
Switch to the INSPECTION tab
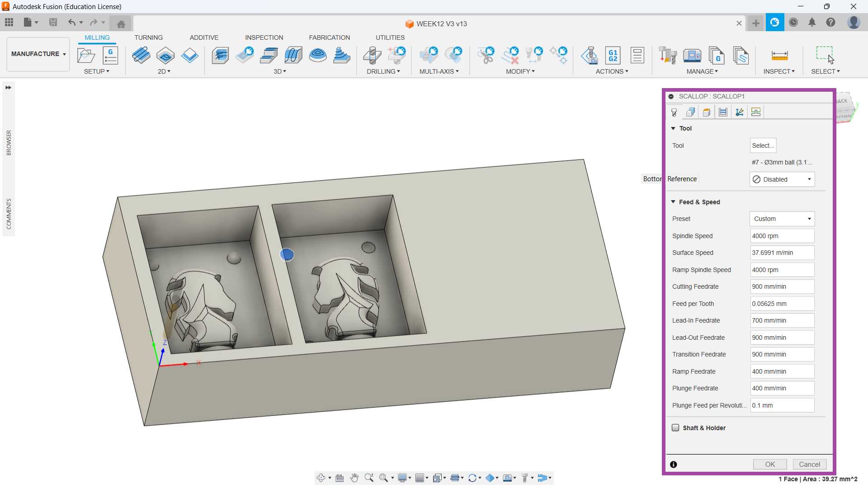tap(264, 38)
